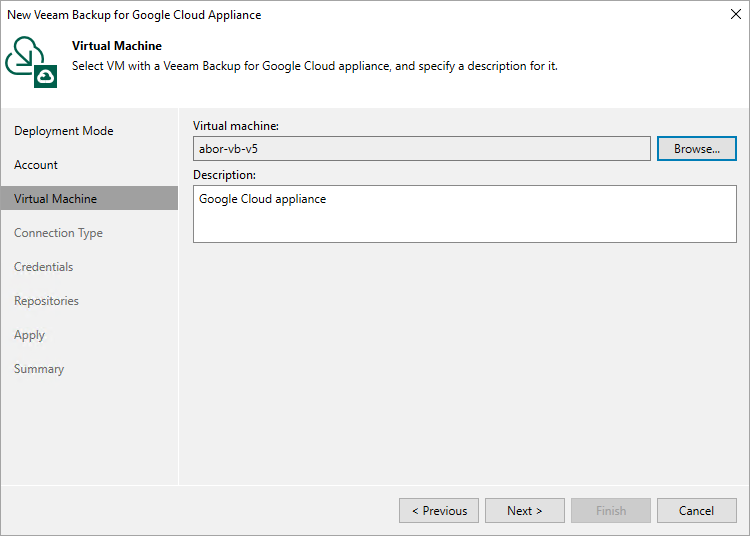The height and width of the screenshot is (536, 750).
Task: Click the 'Select VM with a Veeam Backup' instruction text
Action: [x=315, y=66]
